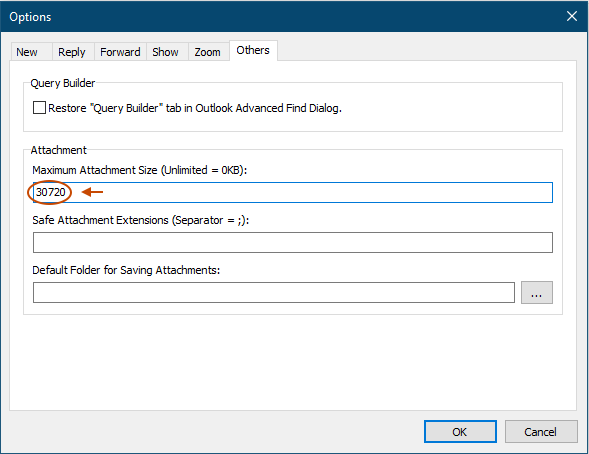Open the Zoom tab
Viewport: 589px width, 454px height.
208,52
